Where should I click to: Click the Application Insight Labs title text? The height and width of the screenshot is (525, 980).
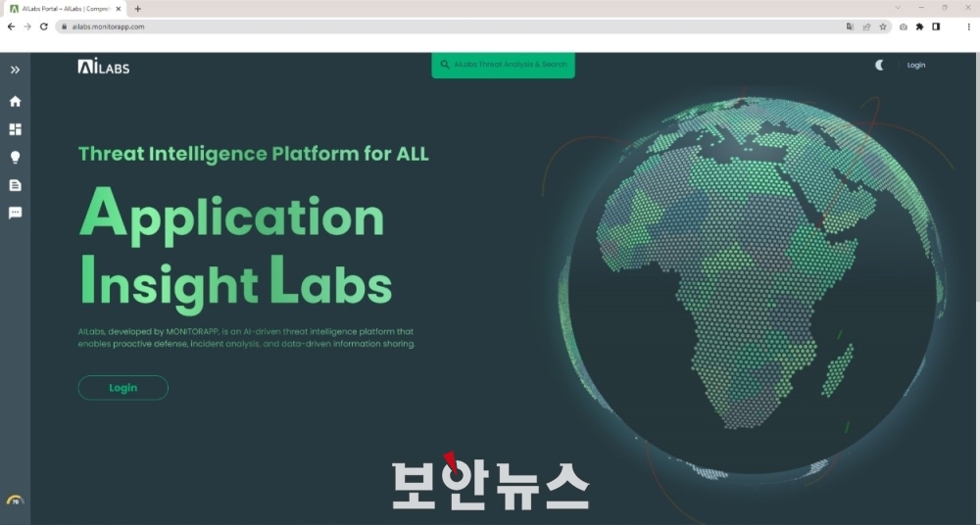(235, 250)
